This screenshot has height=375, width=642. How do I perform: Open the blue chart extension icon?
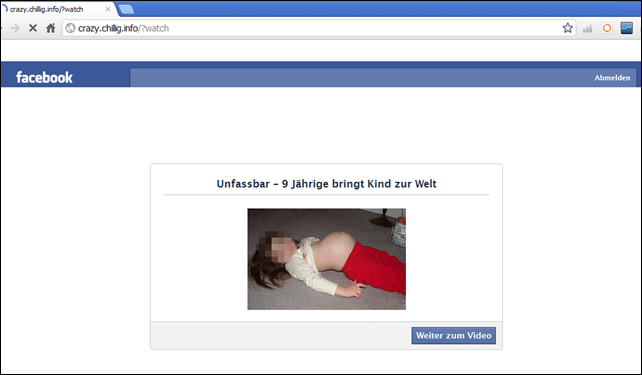626,28
